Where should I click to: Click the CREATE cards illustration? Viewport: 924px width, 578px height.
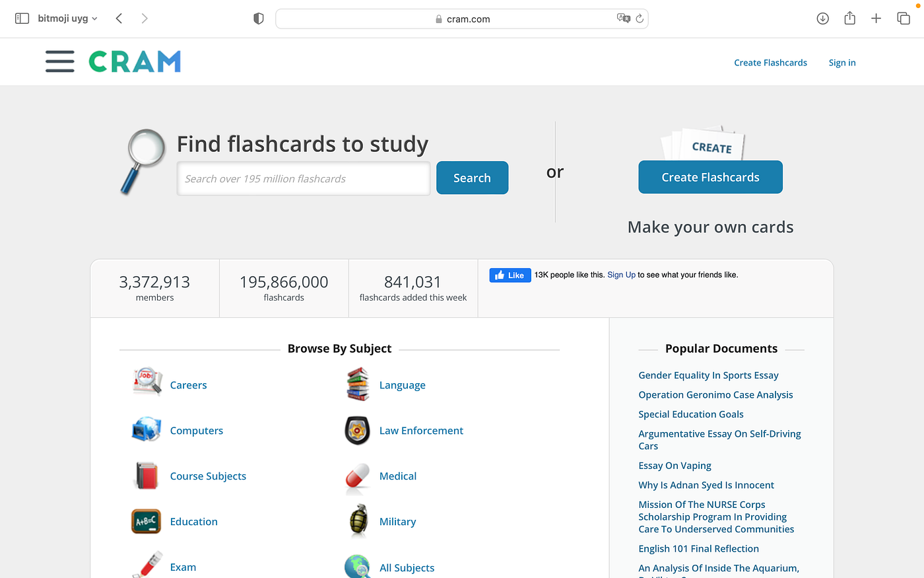pyautogui.click(x=704, y=143)
